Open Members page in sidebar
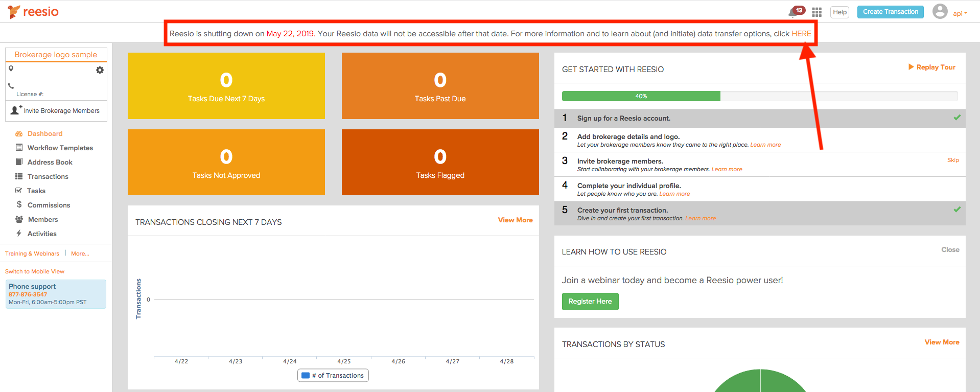980x392 pixels. pos(43,220)
